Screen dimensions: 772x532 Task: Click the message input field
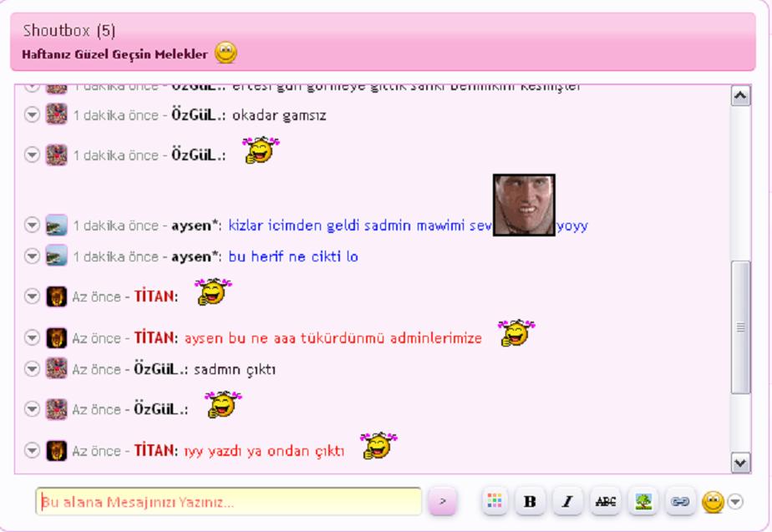point(228,502)
